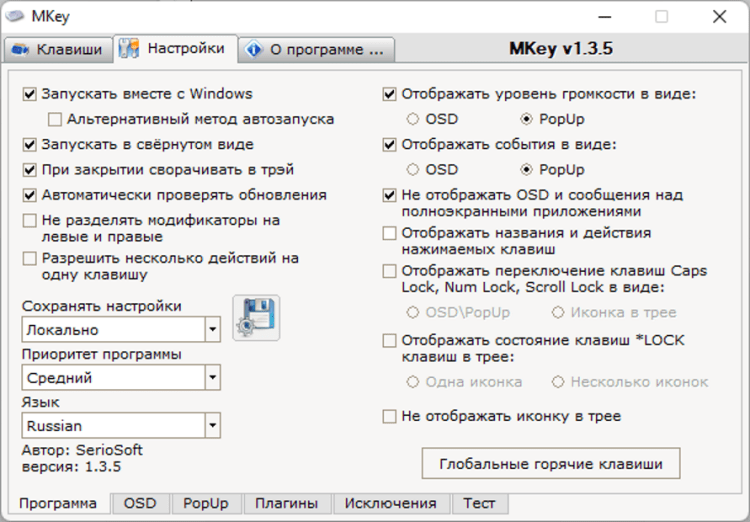Open the Тест bottom tab
Viewport: 750px width, 522px height.
[x=479, y=504]
